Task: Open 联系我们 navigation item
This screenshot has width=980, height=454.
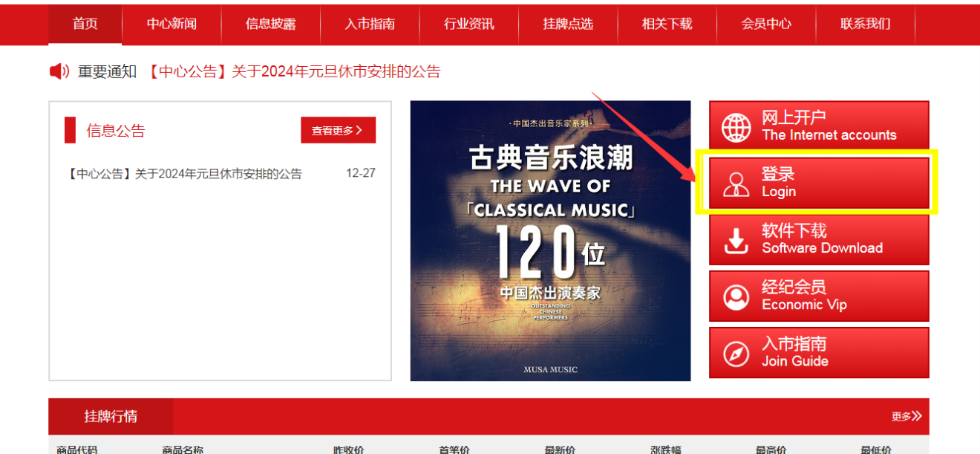Action: pyautogui.click(x=866, y=24)
